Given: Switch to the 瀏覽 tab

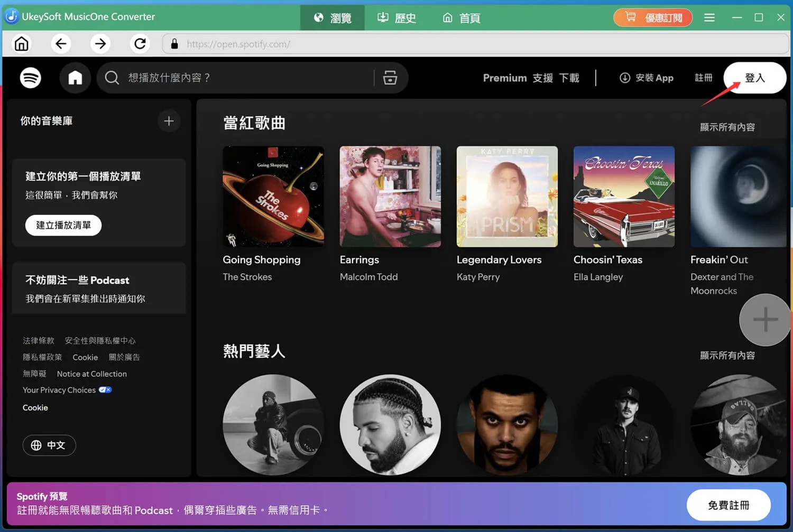Looking at the screenshot, I should point(333,18).
